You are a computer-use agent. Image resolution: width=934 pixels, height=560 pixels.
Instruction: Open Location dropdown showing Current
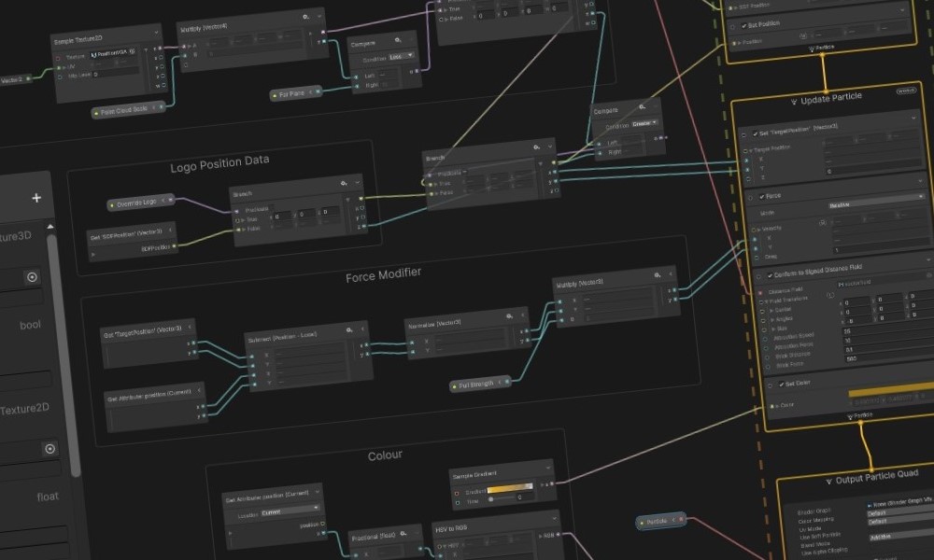point(290,511)
